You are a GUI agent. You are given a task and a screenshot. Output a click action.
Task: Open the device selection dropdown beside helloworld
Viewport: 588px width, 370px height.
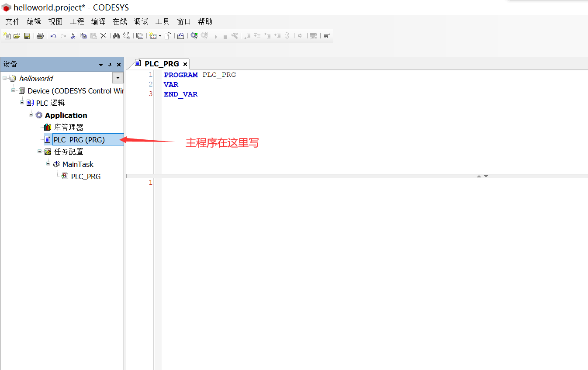point(117,78)
